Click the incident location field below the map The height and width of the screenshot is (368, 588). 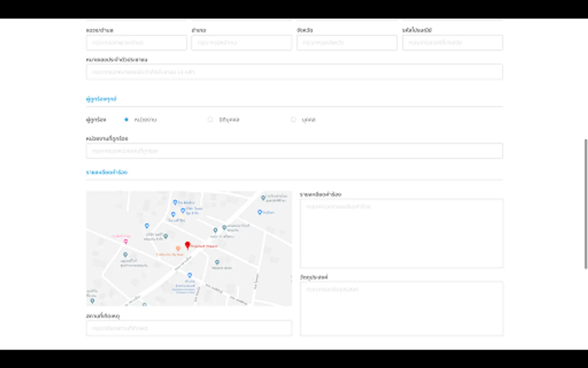pyautogui.click(x=189, y=328)
